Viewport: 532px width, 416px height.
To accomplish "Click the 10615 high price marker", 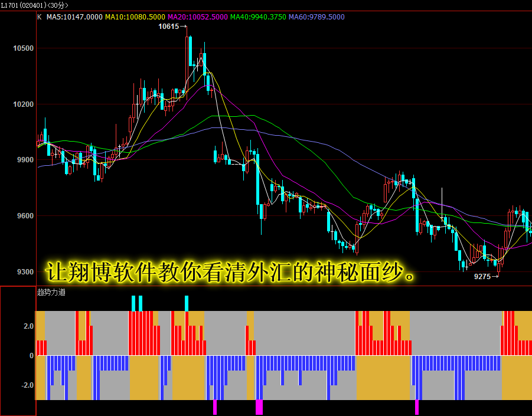I will 172,27.
